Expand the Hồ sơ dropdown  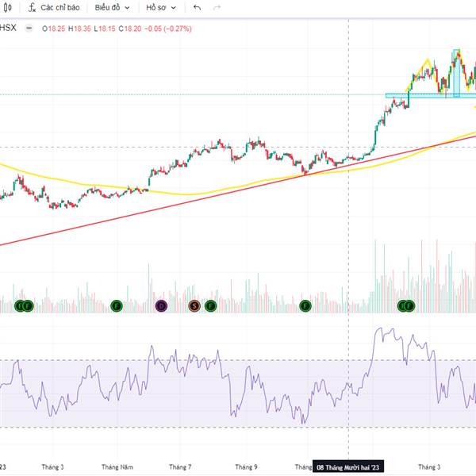(x=161, y=8)
